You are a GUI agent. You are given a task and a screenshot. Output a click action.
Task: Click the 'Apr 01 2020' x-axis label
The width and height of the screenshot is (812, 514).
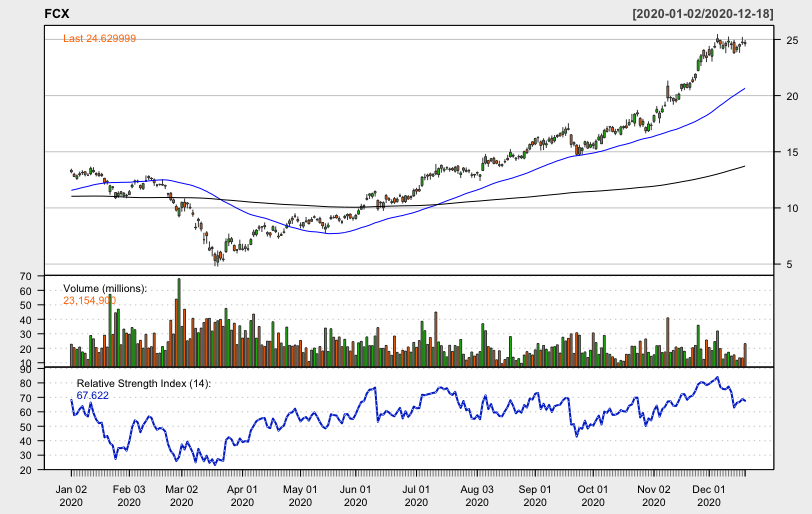[242, 495]
